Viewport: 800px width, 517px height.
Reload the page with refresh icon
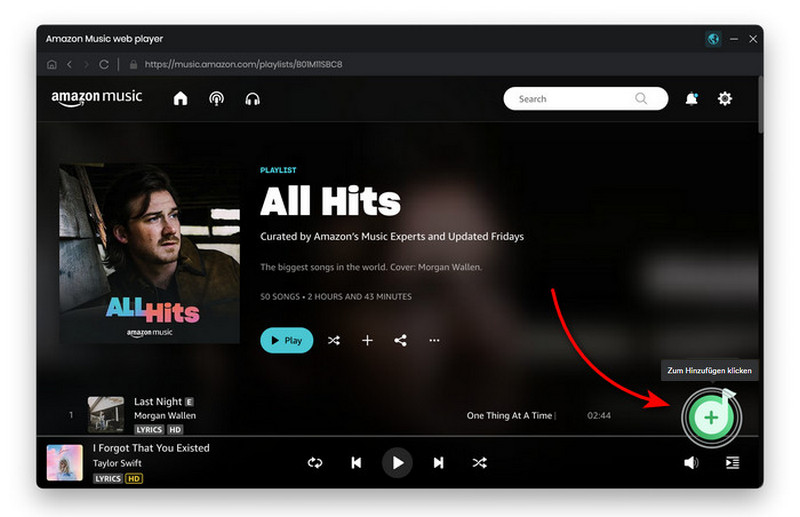click(x=104, y=64)
